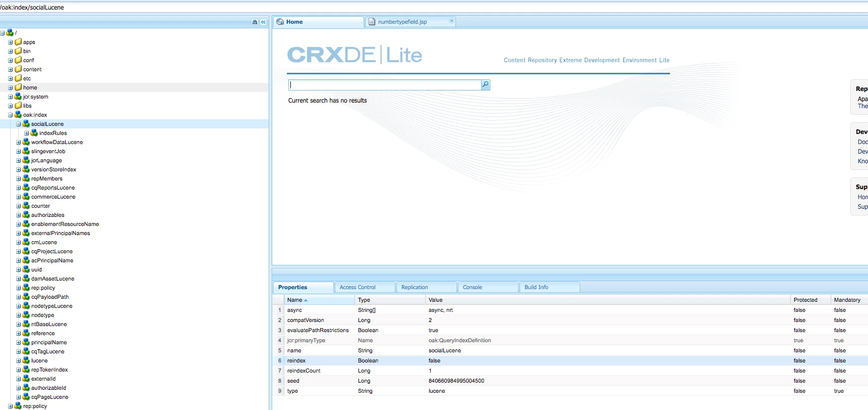Image resolution: width=868 pixels, height=410 pixels.
Task: Click the repository path field at top
Action: pyautogui.click(x=434, y=7)
